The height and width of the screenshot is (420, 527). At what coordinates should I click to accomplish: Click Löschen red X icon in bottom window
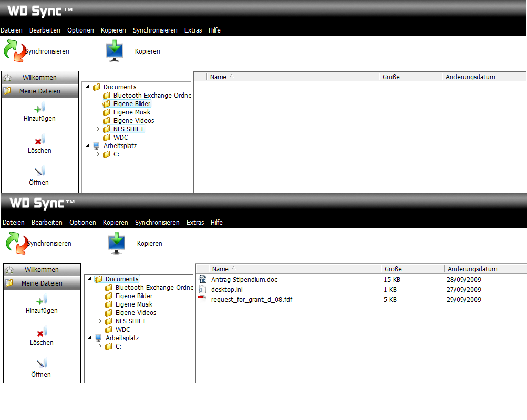click(42, 332)
